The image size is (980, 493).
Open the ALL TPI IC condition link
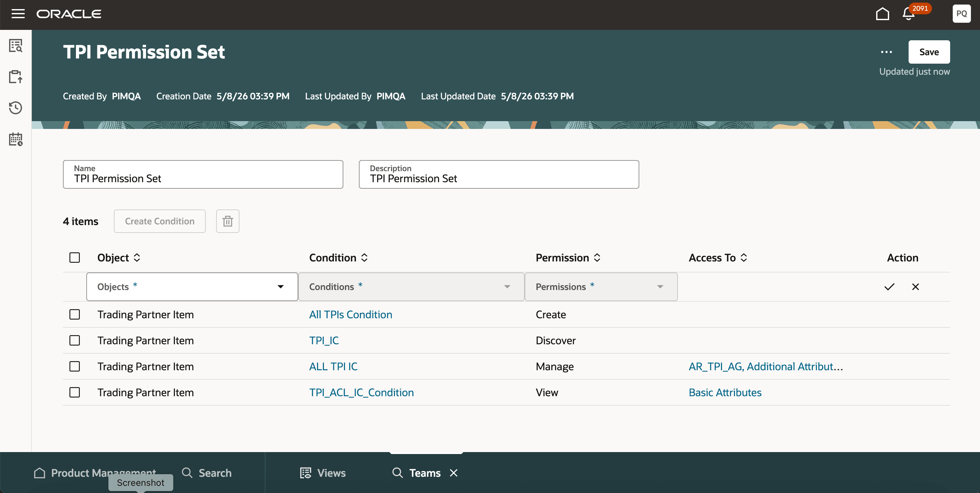point(333,366)
